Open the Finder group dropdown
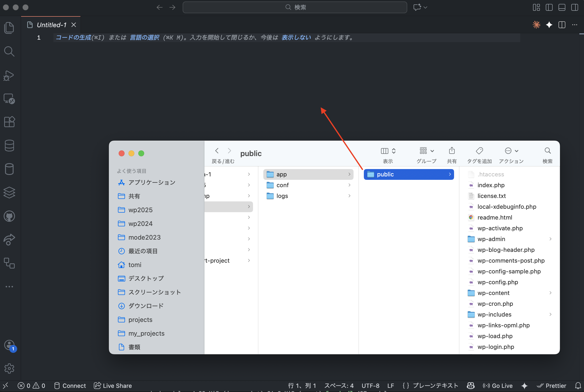The height and width of the screenshot is (392, 584). 427,151
